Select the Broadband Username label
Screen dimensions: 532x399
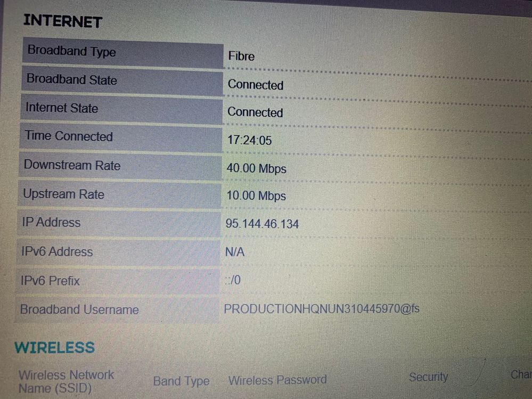click(x=79, y=310)
